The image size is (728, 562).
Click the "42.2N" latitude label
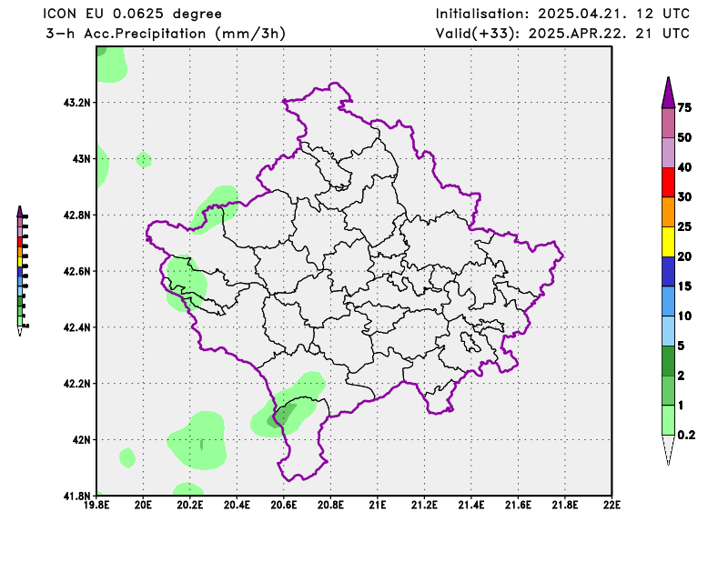tap(77, 384)
